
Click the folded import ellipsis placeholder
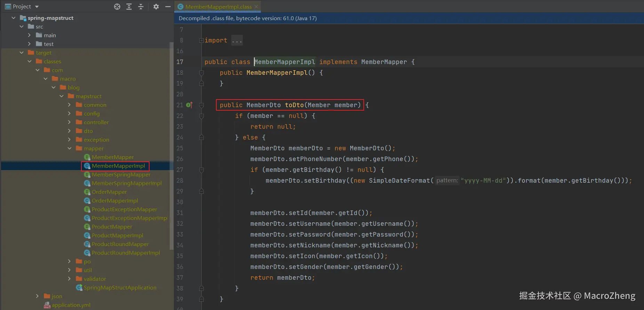[237, 40]
